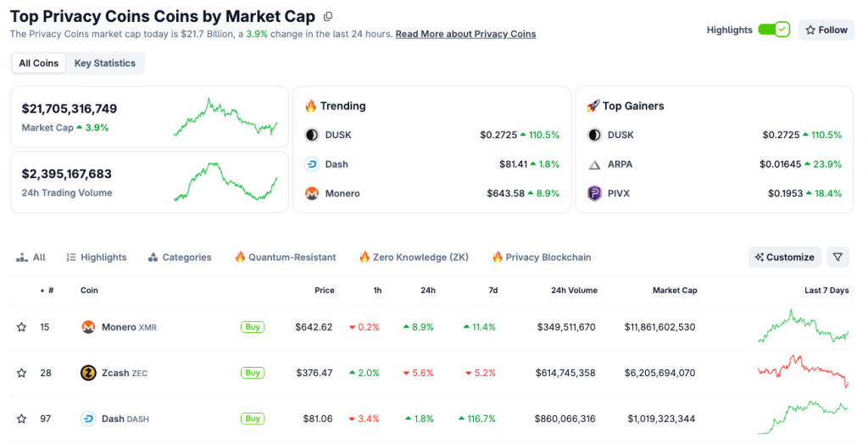868x444 pixels.
Task: Open the filter funnel icon button
Action: 837,257
